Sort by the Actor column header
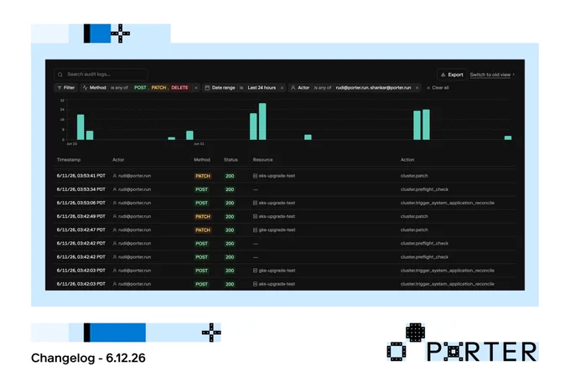 click(x=118, y=160)
